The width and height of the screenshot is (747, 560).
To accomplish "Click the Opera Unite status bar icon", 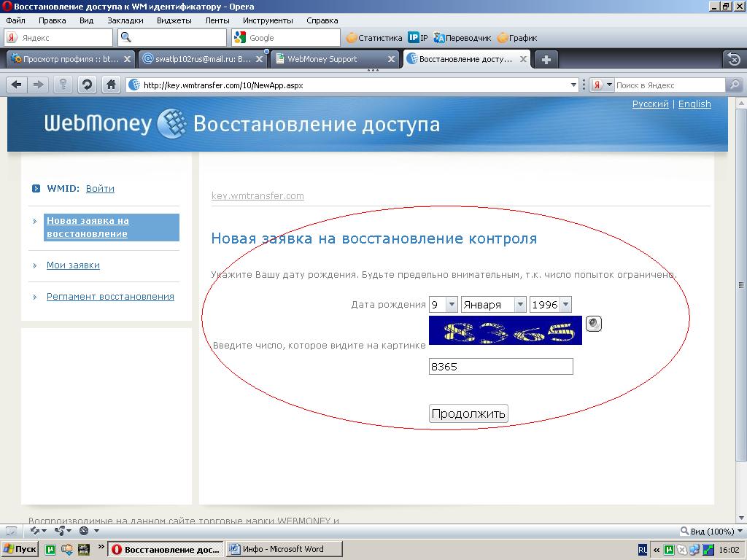I will [x=63, y=531].
